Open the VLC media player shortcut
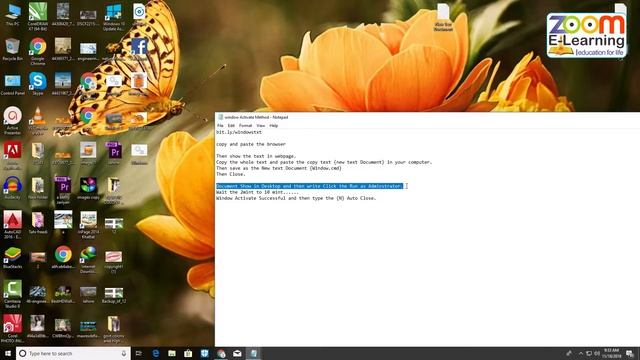Viewport: 640px width, 360px height. [38, 120]
